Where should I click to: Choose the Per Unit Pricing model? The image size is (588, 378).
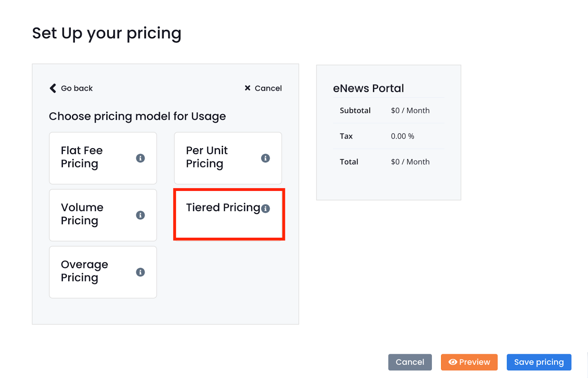click(x=228, y=158)
